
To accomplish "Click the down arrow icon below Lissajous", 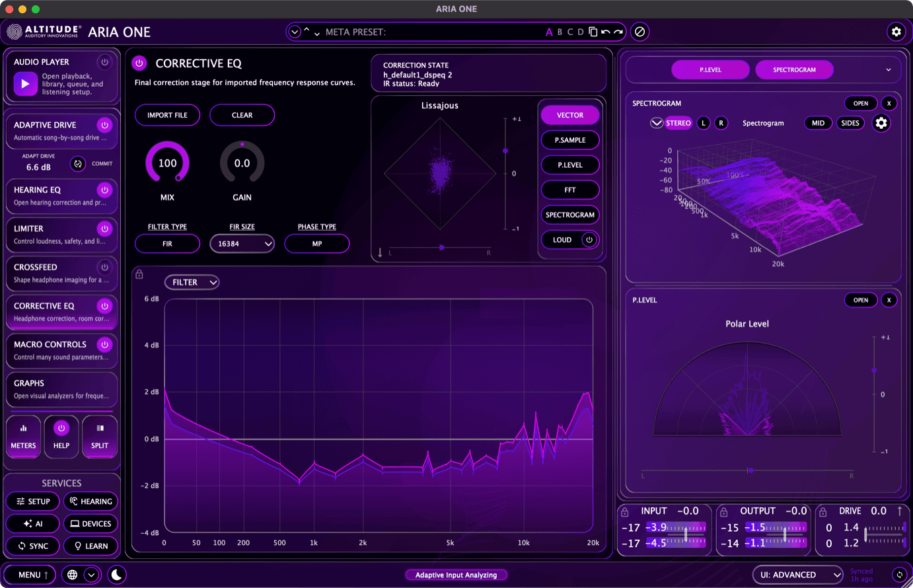I will point(381,252).
